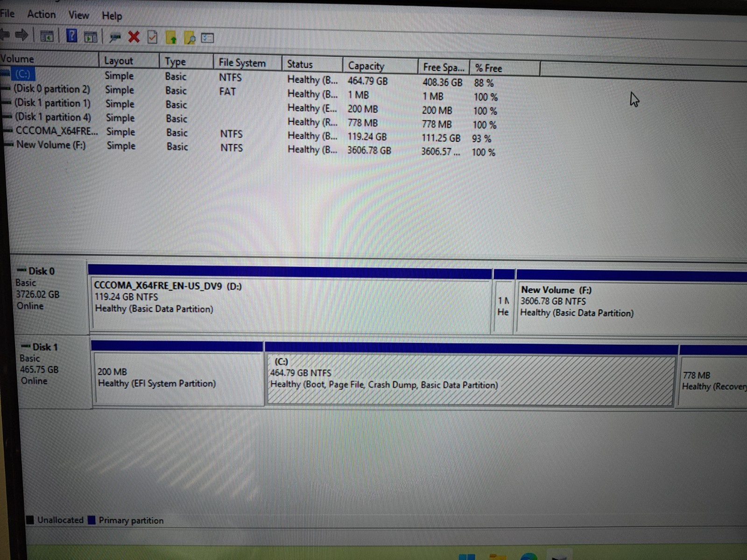
Task: Select the CCCOMA_X64FRE_EN-US_DV9 (D:) partition block
Action: click(290, 299)
